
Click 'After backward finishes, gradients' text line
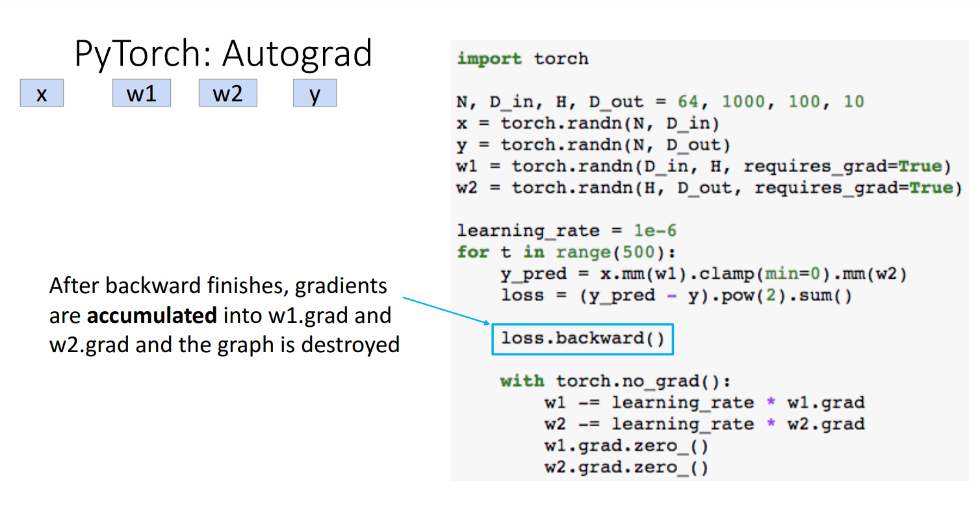218,286
